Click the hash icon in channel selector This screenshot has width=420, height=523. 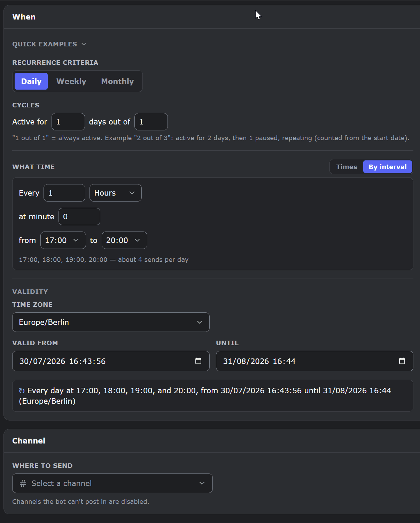click(x=23, y=483)
